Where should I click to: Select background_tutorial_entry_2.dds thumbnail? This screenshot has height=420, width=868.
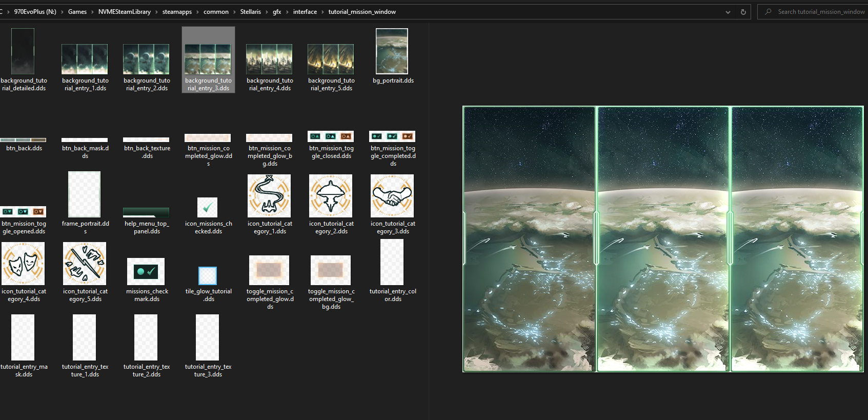point(146,59)
